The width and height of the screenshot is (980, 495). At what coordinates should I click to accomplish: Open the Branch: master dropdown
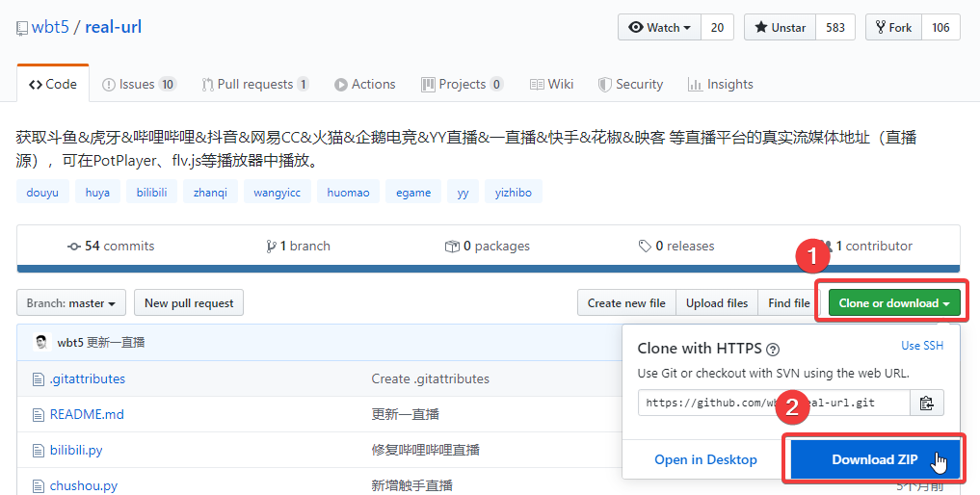71,302
